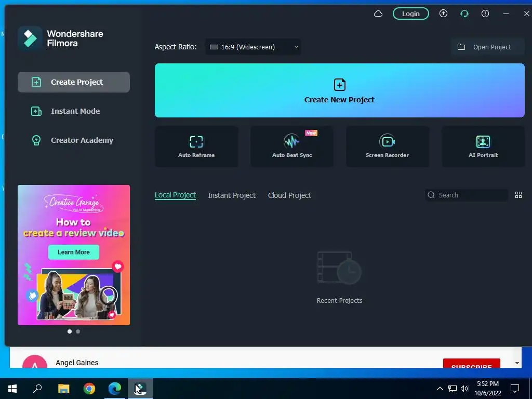Click the Login button
The width and height of the screenshot is (532, 399).
(x=411, y=14)
